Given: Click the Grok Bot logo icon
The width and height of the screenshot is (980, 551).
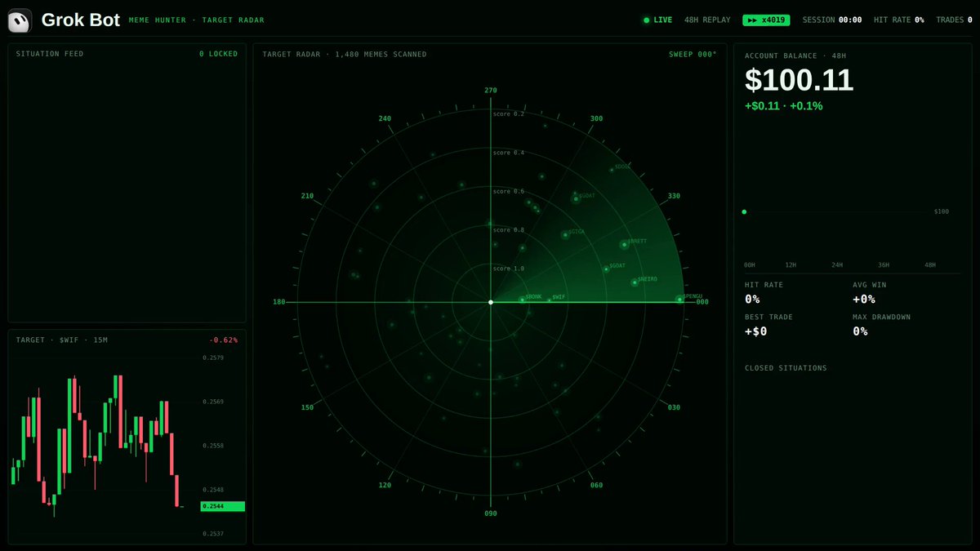Looking at the screenshot, I should pos(20,20).
